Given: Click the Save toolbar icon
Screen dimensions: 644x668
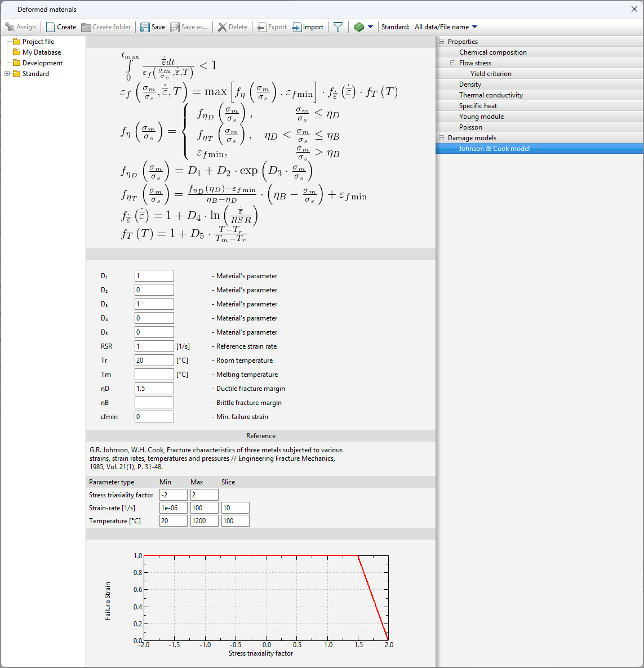Looking at the screenshot, I should (x=145, y=27).
